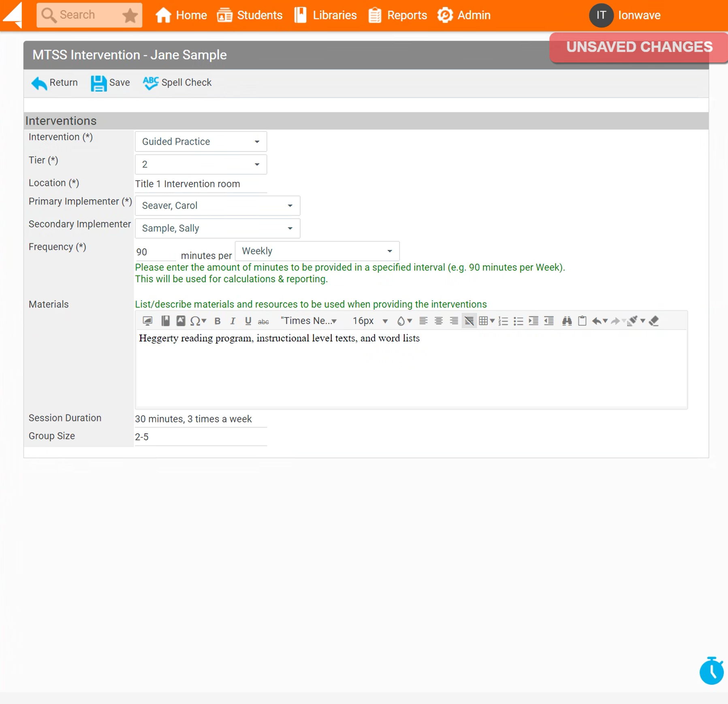Run Spell Check on the form
The width and height of the screenshot is (728, 704).
[x=177, y=83]
